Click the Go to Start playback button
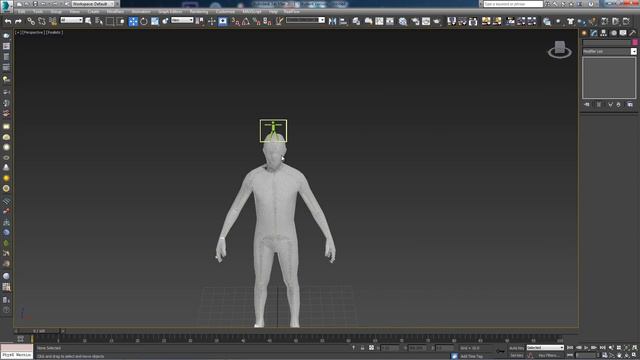This screenshot has height=360, width=640. pyautogui.click(x=570, y=348)
